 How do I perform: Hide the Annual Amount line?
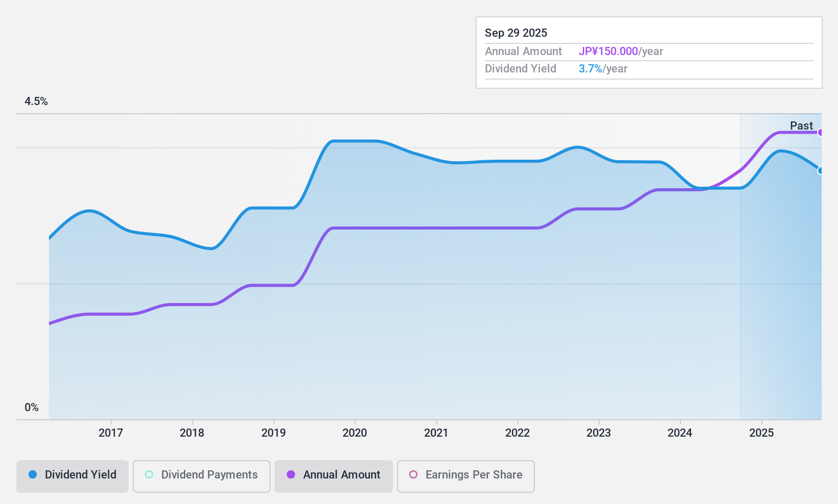(x=333, y=475)
